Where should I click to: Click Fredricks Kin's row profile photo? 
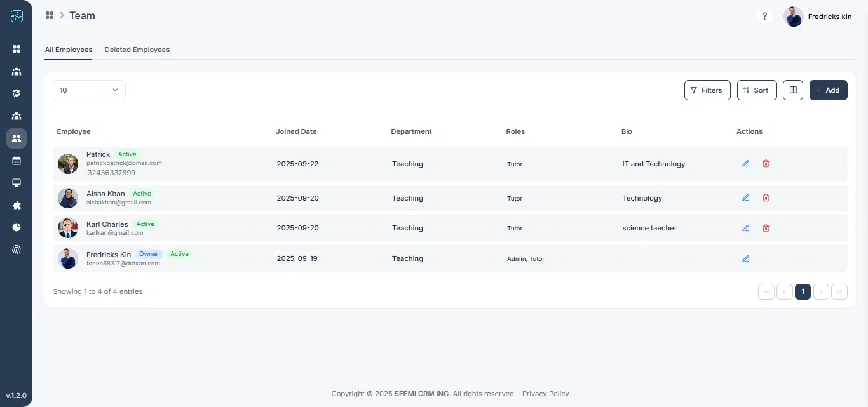(x=68, y=258)
